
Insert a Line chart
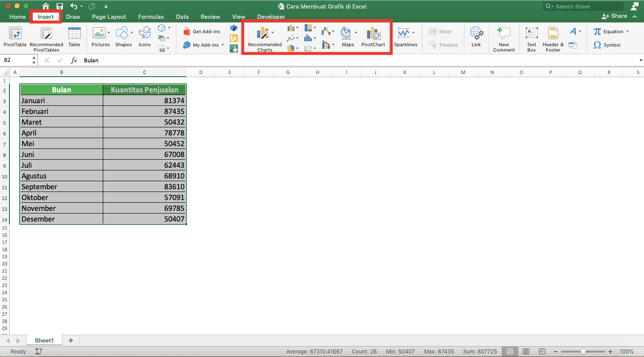[x=291, y=39]
